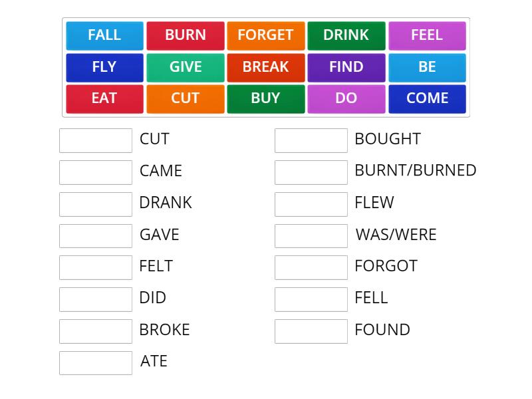Select the DO tile
532x399 pixels.
346,98
